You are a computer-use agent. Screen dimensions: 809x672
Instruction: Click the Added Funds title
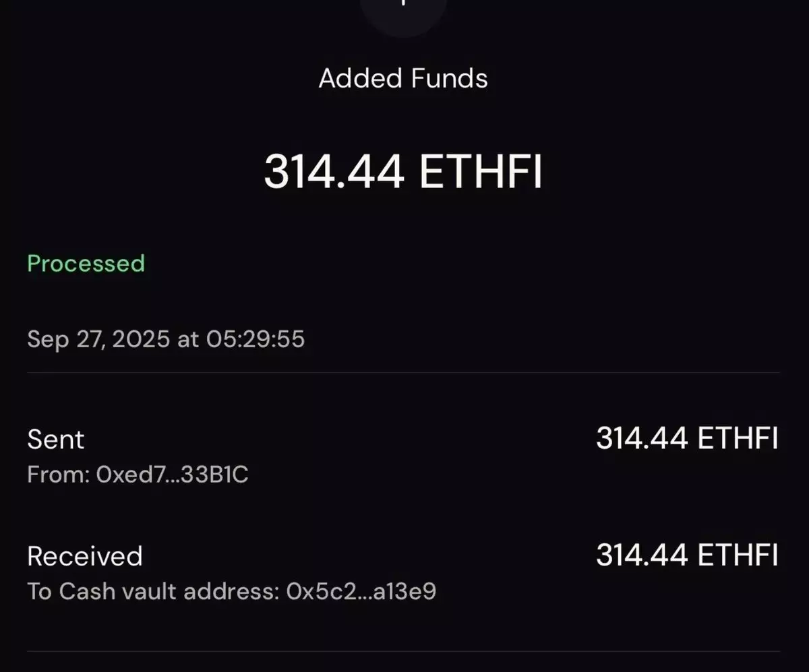[x=403, y=78]
